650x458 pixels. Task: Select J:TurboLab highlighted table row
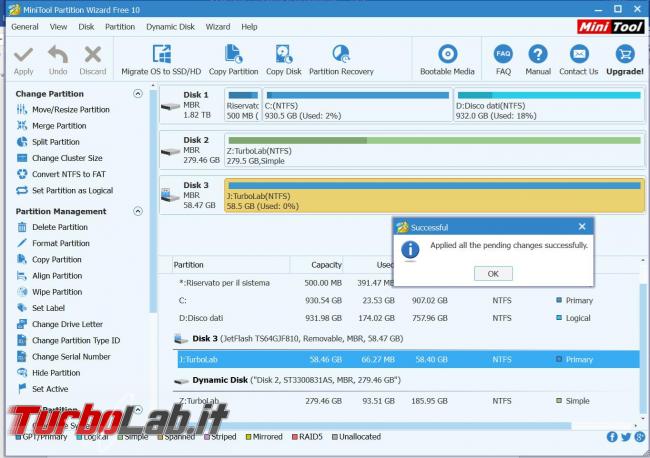point(408,359)
